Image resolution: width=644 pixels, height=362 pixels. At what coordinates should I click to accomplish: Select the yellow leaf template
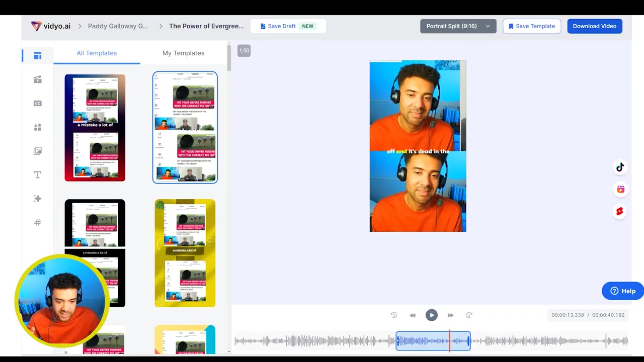point(185,253)
